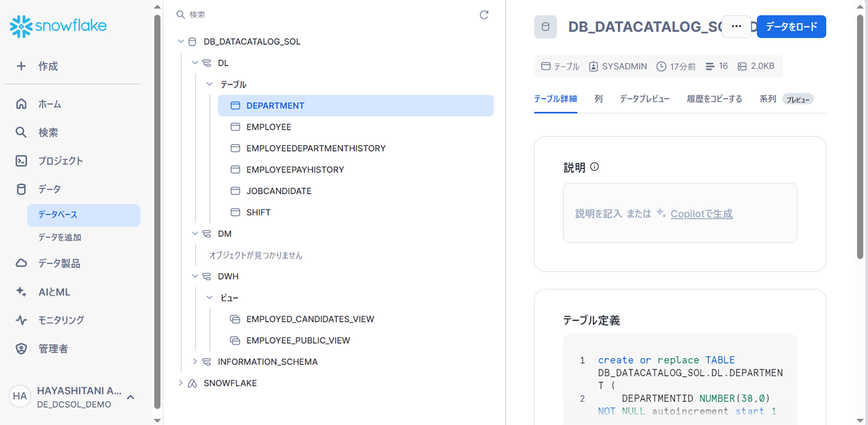
Task: Click the schema icon beside INFORMATION_SCHEMA
Action: point(207,361)
